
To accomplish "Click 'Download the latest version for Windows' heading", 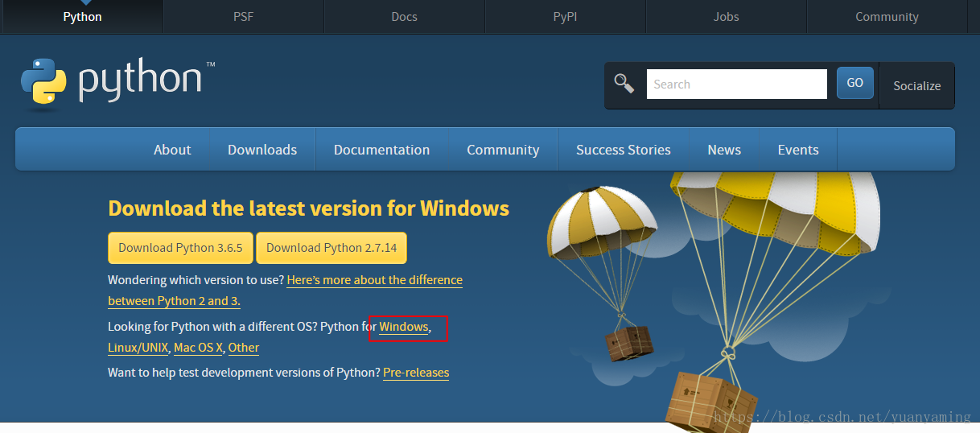I will tap(308, 208).
